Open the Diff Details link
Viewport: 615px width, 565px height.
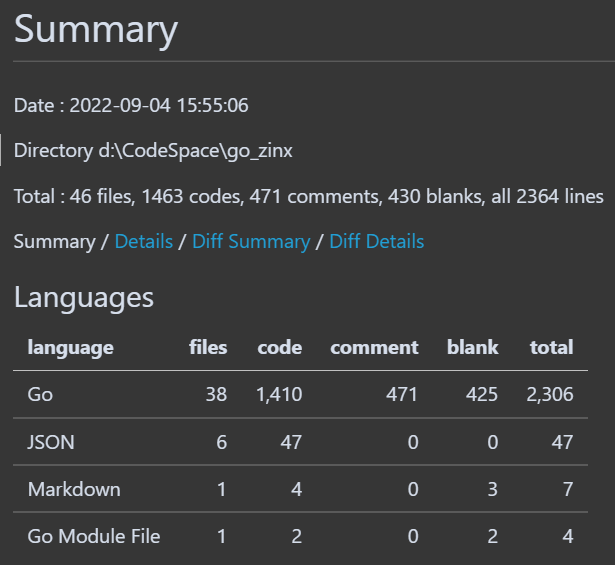click(x=376, y=242)
